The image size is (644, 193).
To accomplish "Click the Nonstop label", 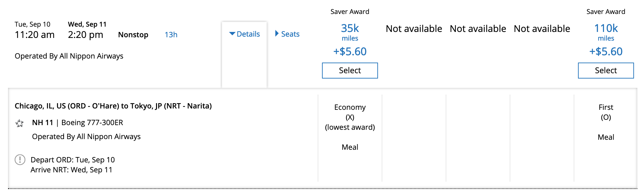I will [133, 35].
